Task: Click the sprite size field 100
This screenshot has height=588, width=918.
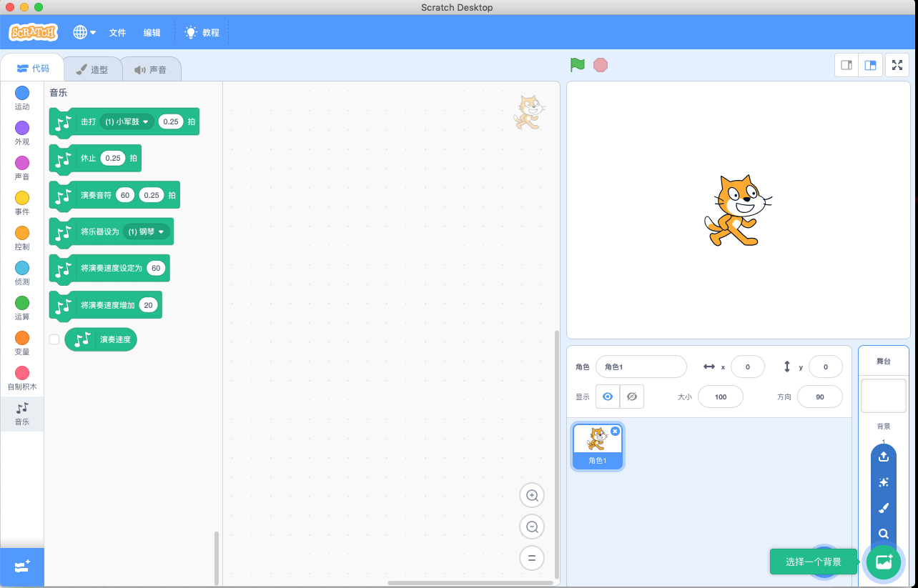Action: click(721, 397)
